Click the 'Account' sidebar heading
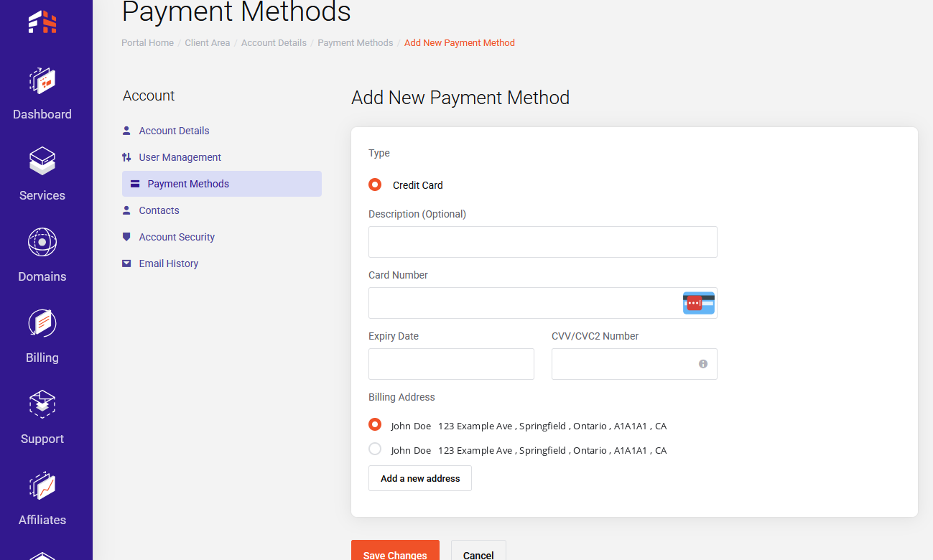The width and height of the screenshot is (933, 560). [149, 95]
